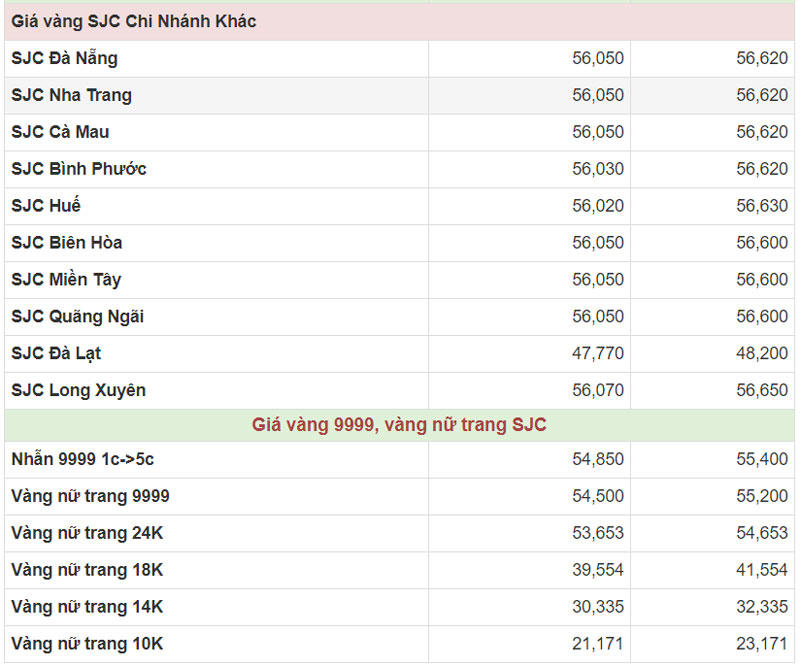Viewport: 800px width, 666px height.
Task: Click the 'Giá vàng 9999, vàng nữ trang SJC' heading
Action: [399, 425]
